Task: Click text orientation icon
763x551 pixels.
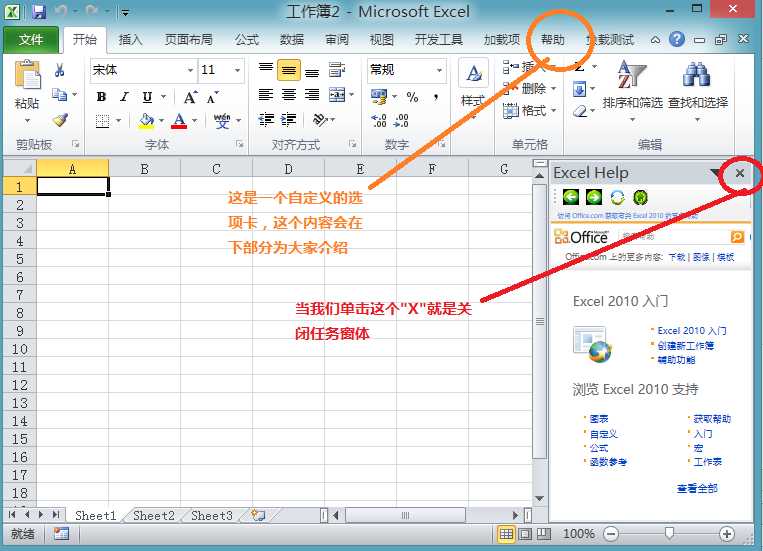Action: coord(320,119)
